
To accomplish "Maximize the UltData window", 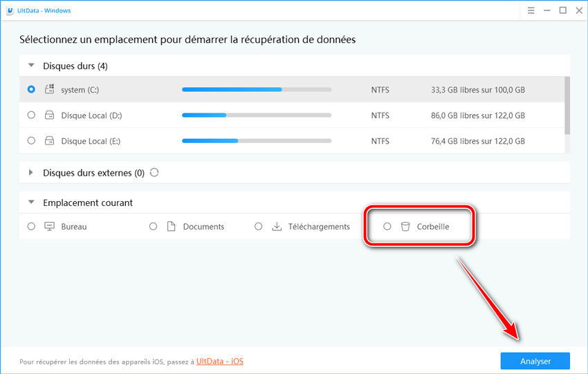I will pyautogui.click(x=563, y=10).
